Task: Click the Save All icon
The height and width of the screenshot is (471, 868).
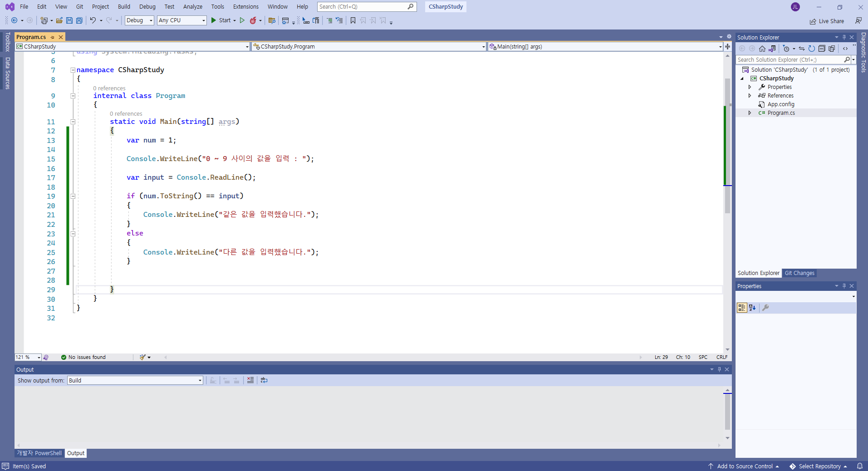Action: [79, 20]
